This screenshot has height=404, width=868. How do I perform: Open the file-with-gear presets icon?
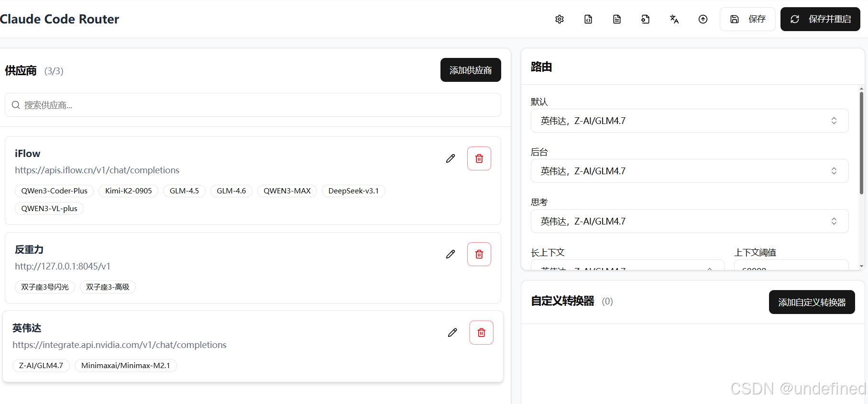click(646, 19)
